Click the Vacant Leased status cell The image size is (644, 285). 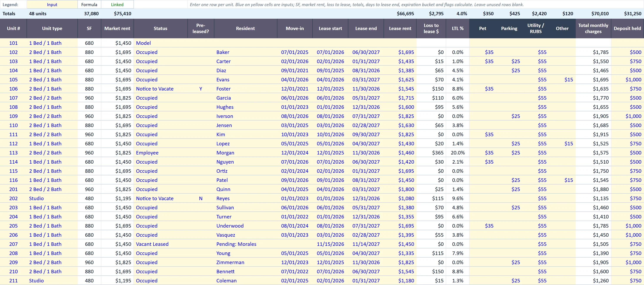(x=160, y=244)
